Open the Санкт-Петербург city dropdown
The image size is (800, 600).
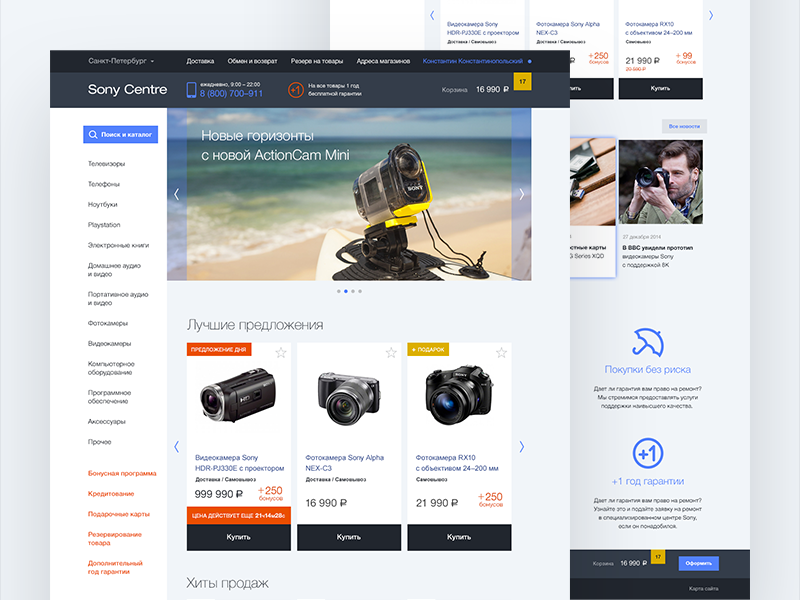pos(121,61)
